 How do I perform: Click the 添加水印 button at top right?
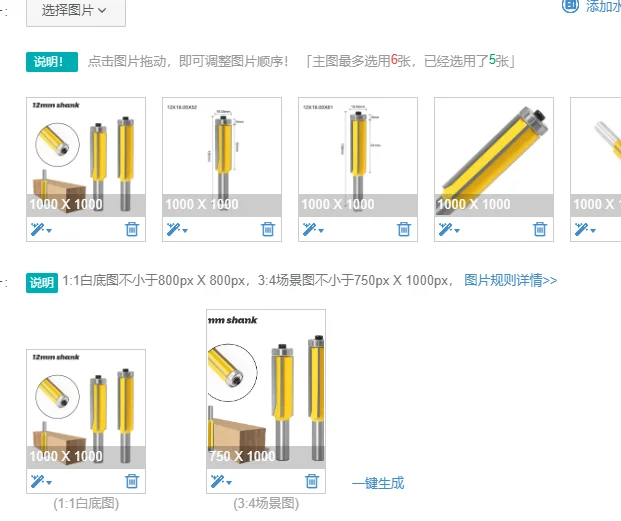pyautogui.click(x=592, y=6)
